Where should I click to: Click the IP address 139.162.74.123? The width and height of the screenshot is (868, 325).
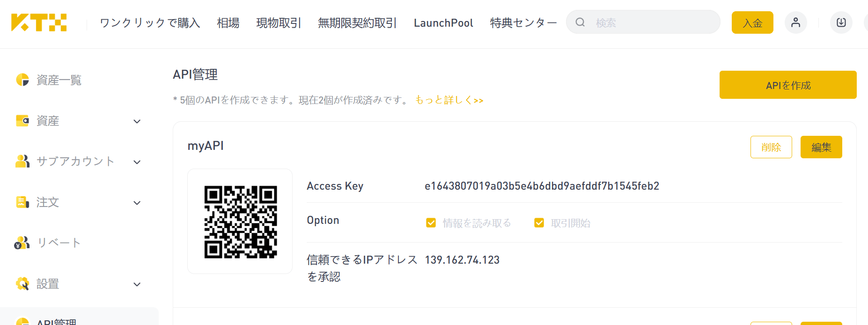point(462,260)
